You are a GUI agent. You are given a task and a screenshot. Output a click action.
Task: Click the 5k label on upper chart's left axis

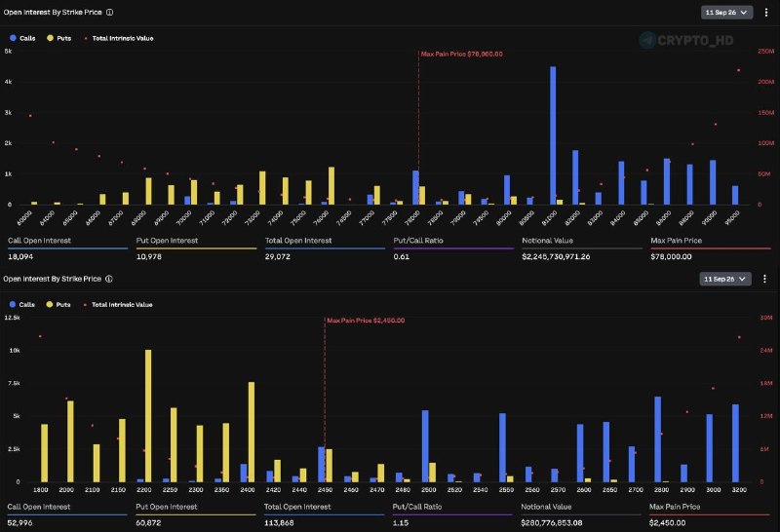[8, 52]
